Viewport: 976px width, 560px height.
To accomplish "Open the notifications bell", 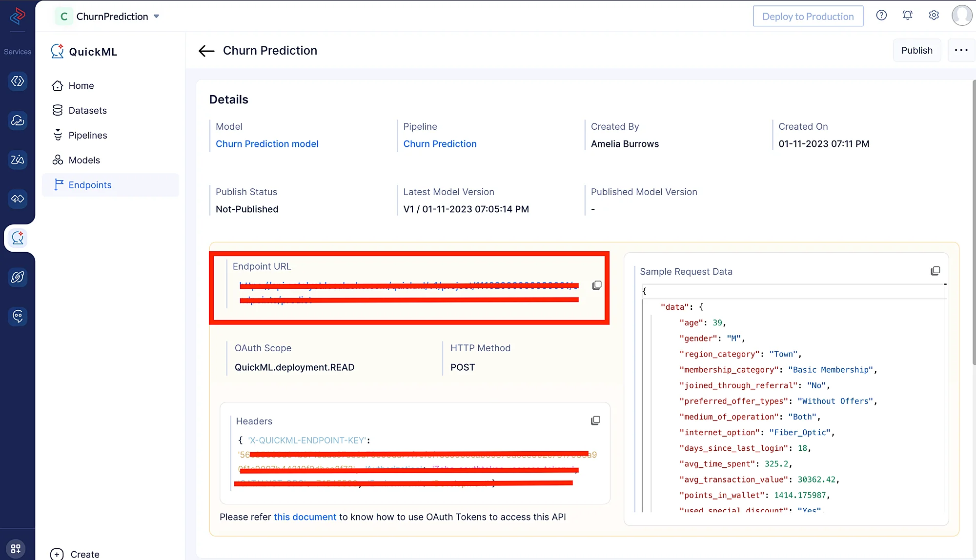I will pos(907,16).
